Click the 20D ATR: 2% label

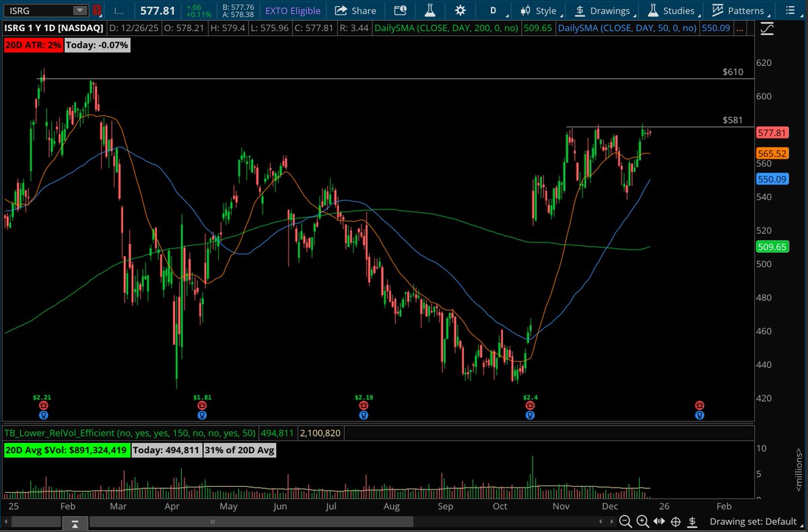[x=33, y=44]
